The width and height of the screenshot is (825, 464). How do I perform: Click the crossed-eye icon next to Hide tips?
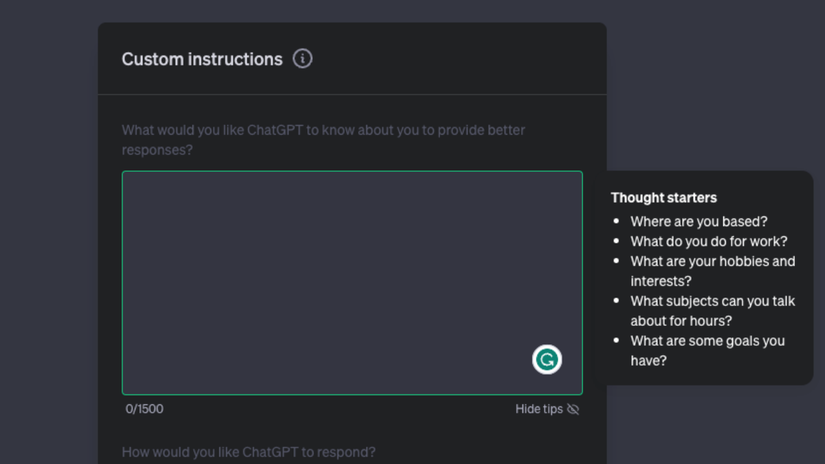(573, 409)
